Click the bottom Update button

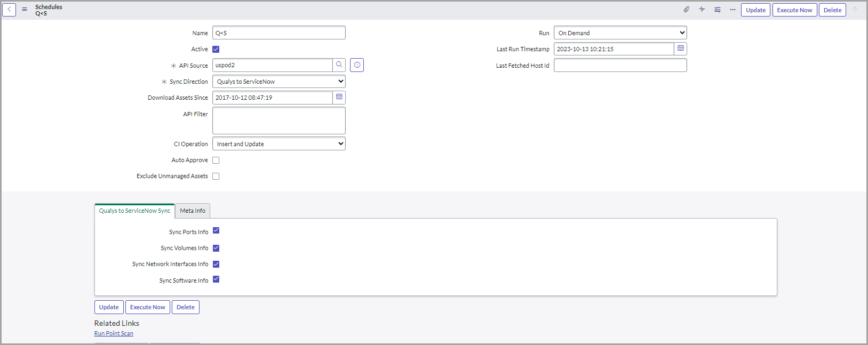pyautogui.click(x=109, y=307)
